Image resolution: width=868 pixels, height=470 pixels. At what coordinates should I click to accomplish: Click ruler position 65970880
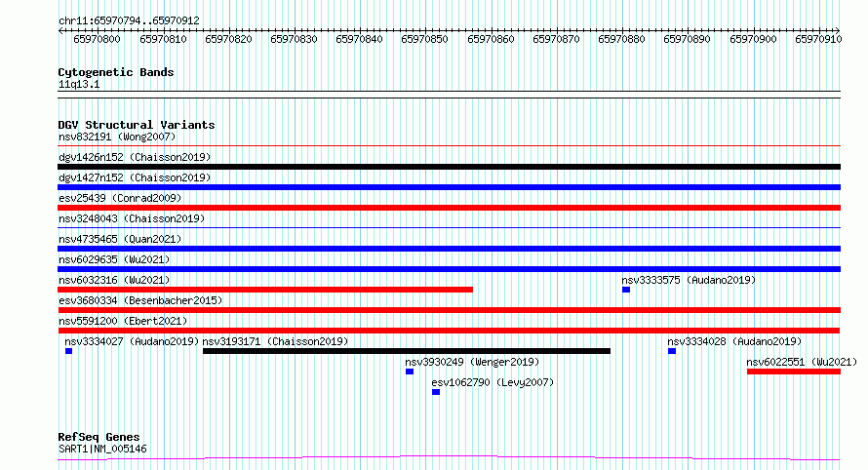621,39
